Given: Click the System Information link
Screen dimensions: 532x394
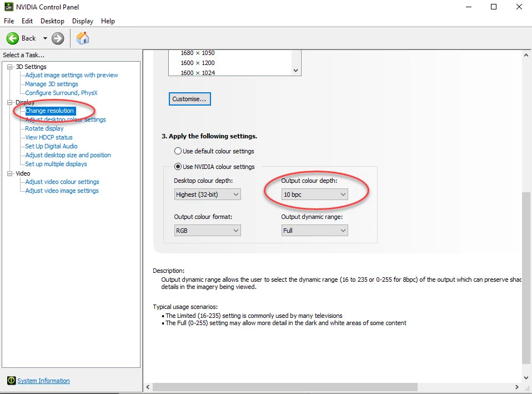Looking at the screenshot, I should click(x=43, y=381).
